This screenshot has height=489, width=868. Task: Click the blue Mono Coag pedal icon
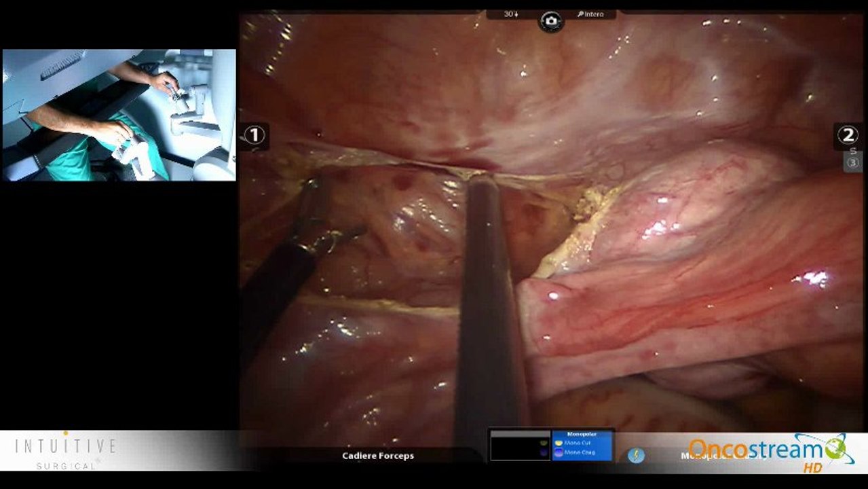[x=559, y=452]
